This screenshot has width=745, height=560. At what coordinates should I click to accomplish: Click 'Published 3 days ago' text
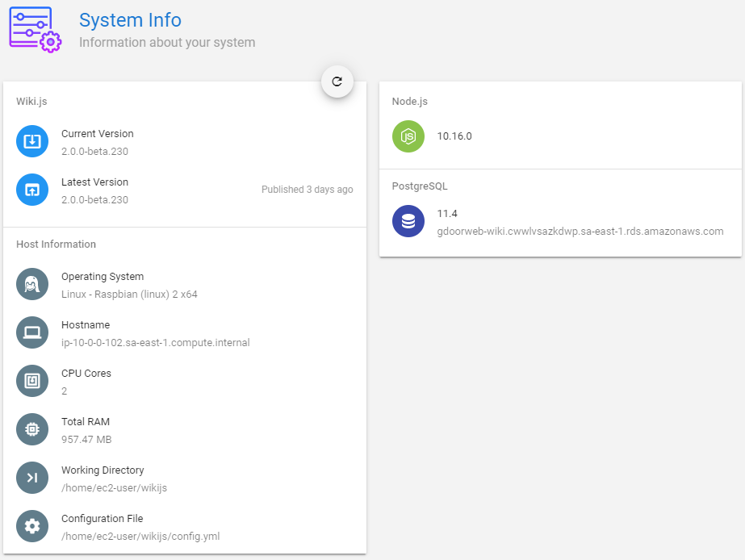307,190
